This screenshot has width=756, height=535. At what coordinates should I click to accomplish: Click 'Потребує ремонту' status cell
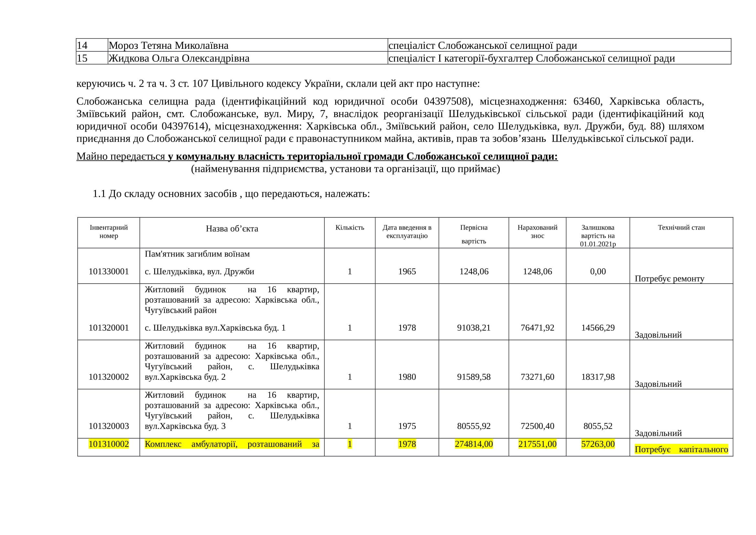pos(669,279)
